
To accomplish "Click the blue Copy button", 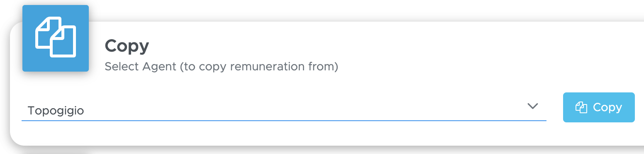I will (x=599, y=107).
